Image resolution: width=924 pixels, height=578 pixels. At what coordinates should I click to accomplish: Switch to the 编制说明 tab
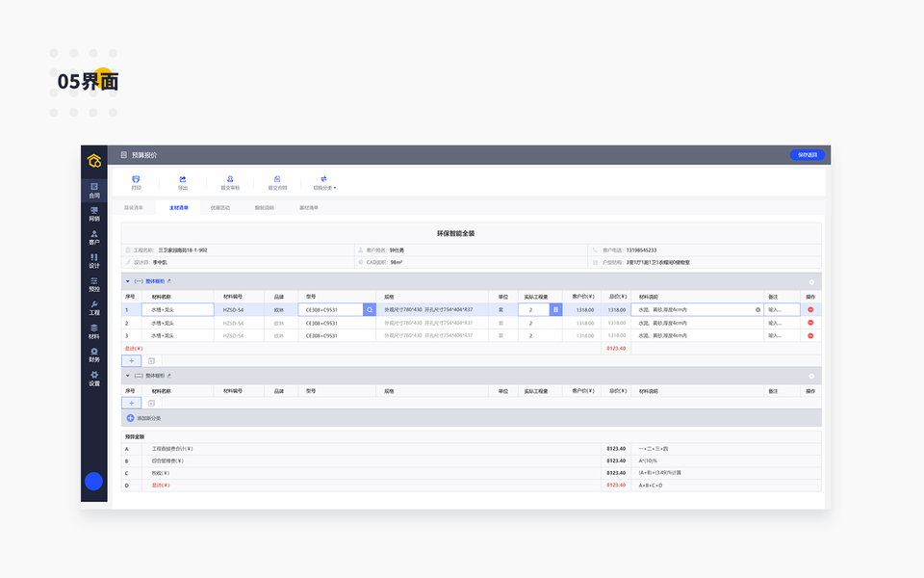(x=264, y=208)
